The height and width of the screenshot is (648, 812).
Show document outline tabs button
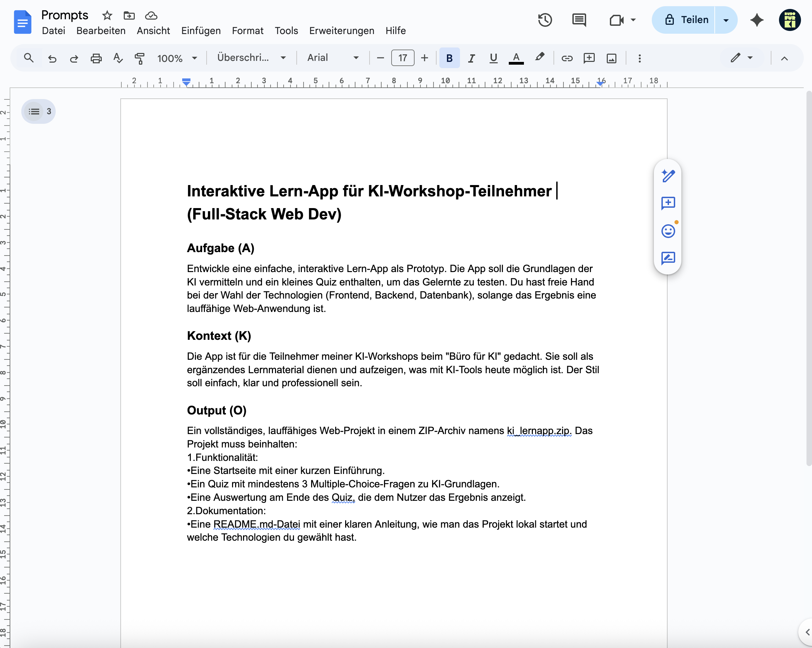39,111
